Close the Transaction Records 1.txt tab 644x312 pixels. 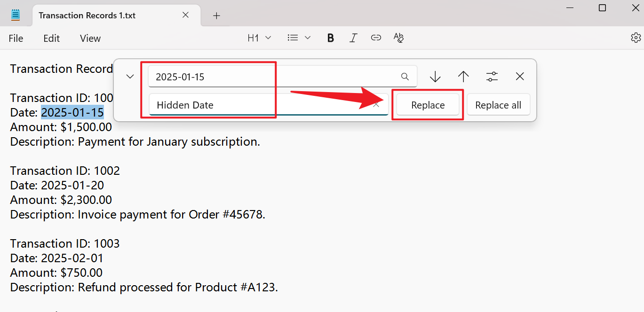coord(186,15)
